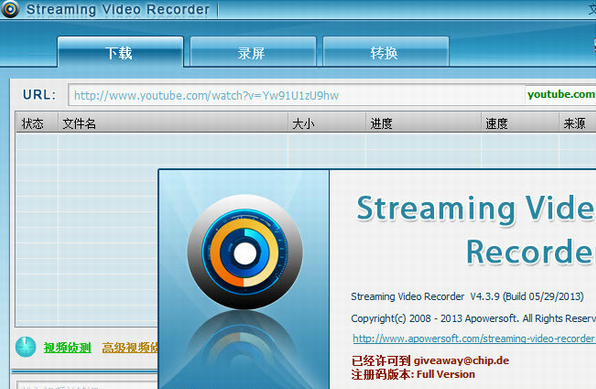Click the Streaming Video Recorder app icon in title bar
Screen dimensions: 596x389
(10, 9)
